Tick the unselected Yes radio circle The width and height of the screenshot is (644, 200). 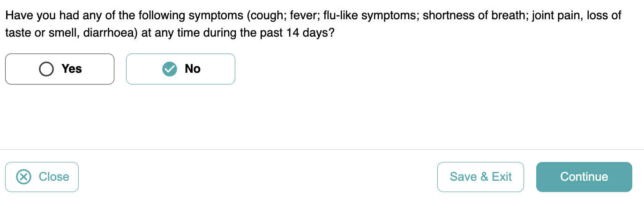(x=46, y=69)
